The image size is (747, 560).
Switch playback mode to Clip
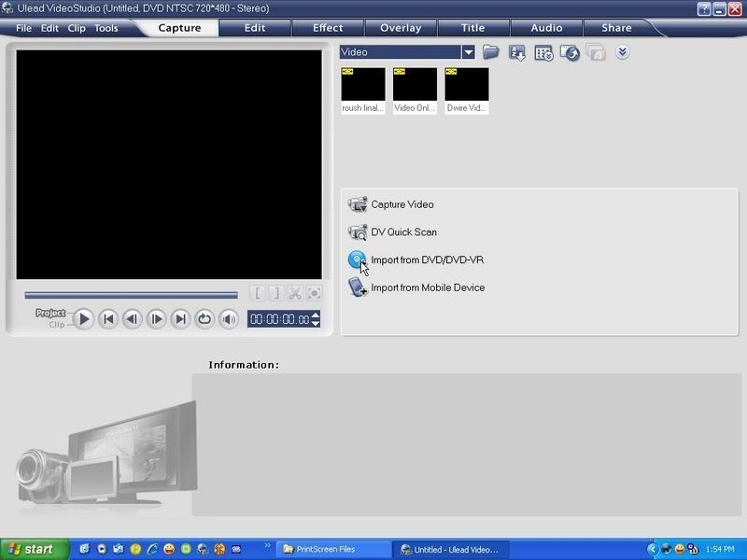point(56,325)
